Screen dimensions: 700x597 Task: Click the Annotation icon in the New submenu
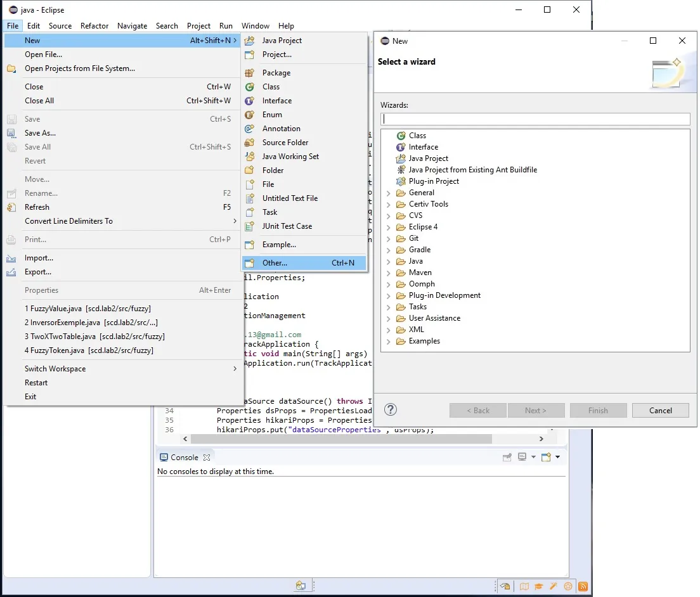point(250,129)
